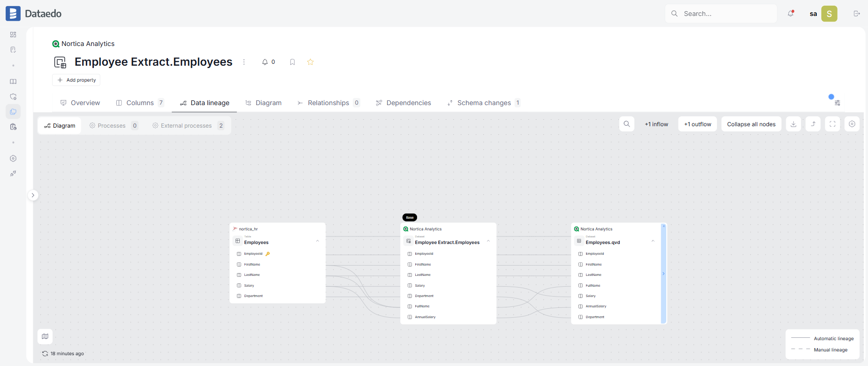Collapse the Employees.qvd node
Image resolution: width=868 pixels, height=366 pixels.
pyautogui.click(x=653, y=241)
